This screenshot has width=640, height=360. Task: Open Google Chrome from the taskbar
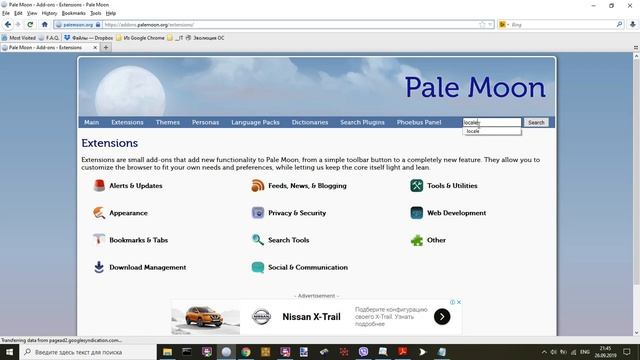(x=246, y=352)
